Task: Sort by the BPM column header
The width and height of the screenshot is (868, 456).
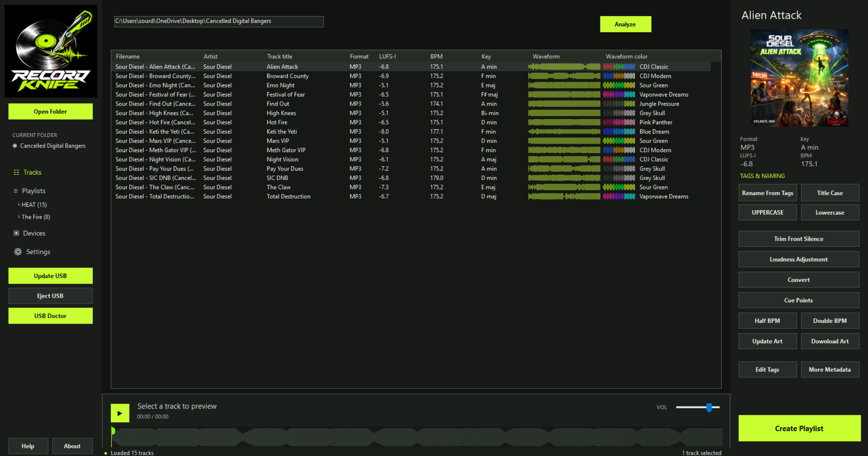Action: [436, 56]
